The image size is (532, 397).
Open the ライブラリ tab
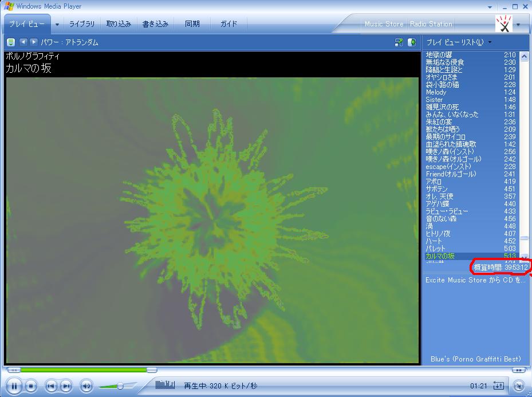82,23
